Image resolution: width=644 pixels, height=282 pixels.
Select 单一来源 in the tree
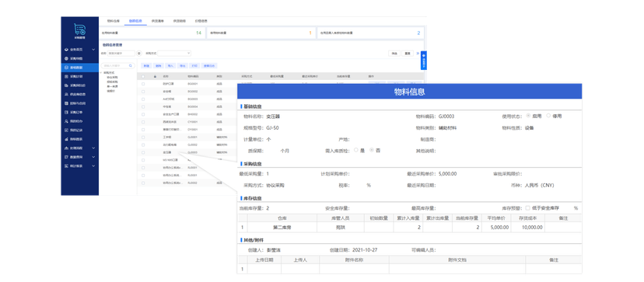(x=112, y=86)
